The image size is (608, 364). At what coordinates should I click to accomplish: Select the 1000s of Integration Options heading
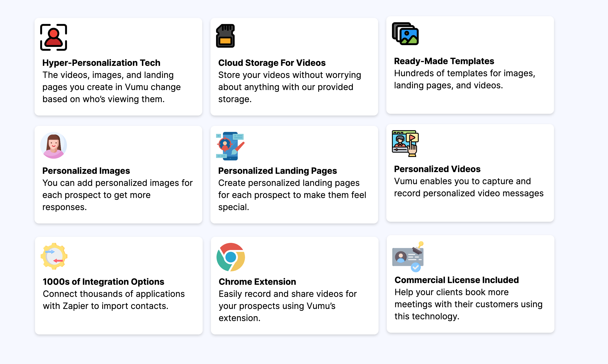[x=103, y=282]
